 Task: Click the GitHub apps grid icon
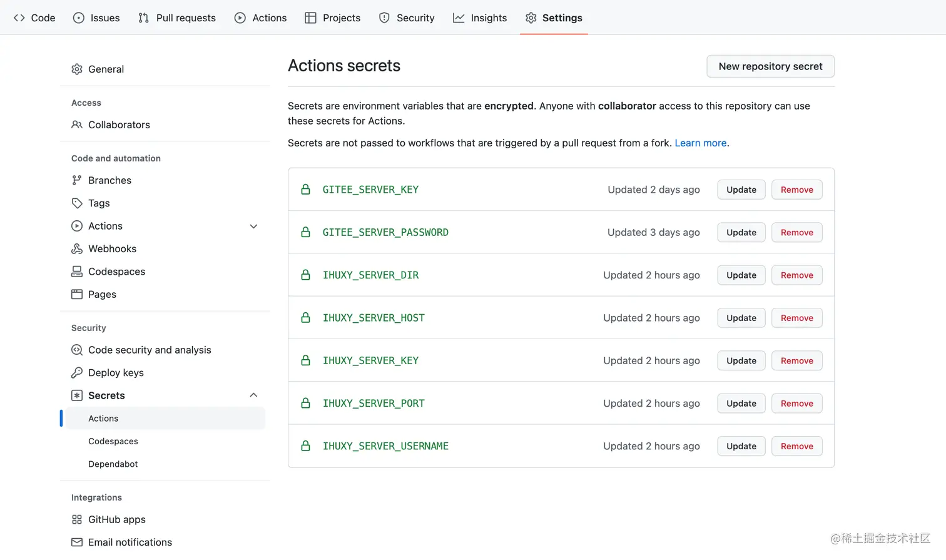point(77,519)
